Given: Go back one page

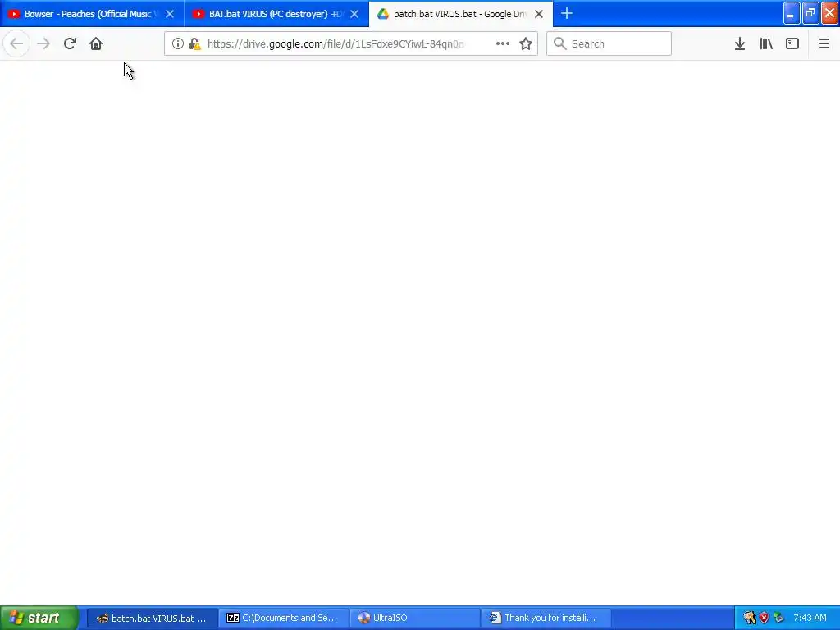Looking at the screenshot, I should tap(16, 43).
